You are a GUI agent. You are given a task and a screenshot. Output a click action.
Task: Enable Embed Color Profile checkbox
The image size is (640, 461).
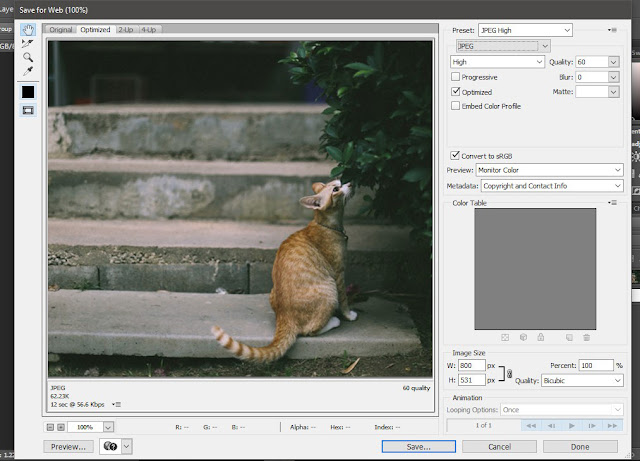[x=456, y=106]
